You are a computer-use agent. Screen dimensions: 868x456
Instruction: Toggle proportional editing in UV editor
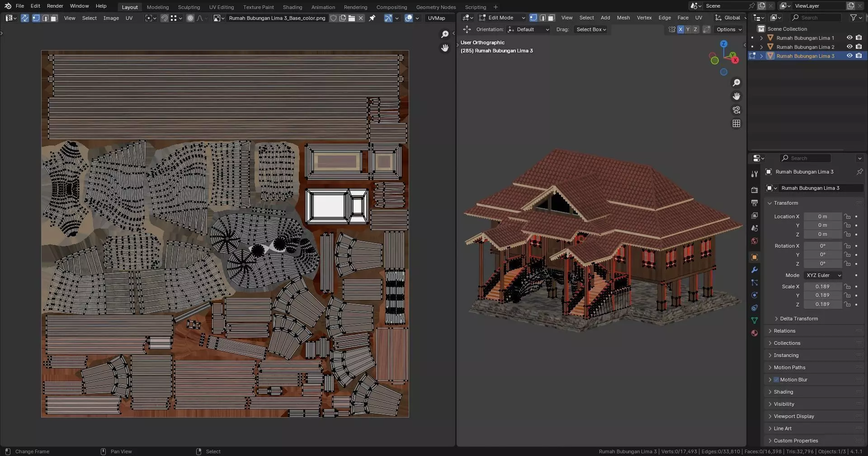click(190, 18)
